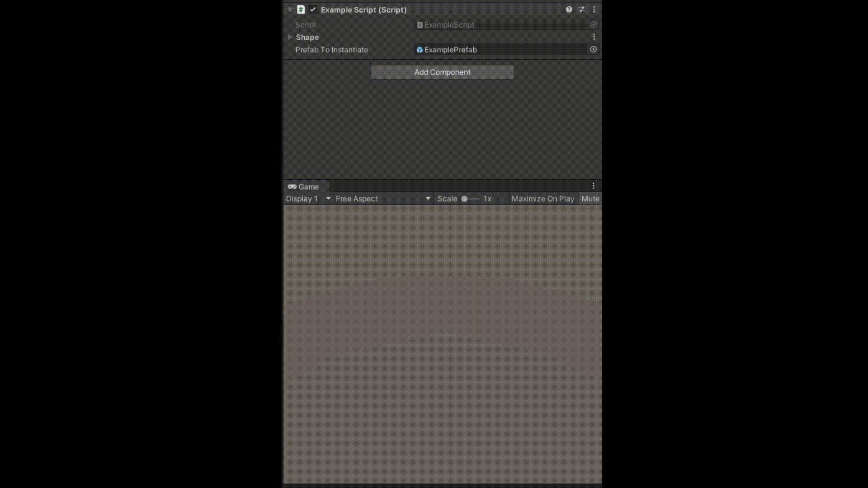The height and width of the screenshot is (488, 868).
Task: Open Game window options kebab menu
Action: pyautogui.click(x=594, y=186)
